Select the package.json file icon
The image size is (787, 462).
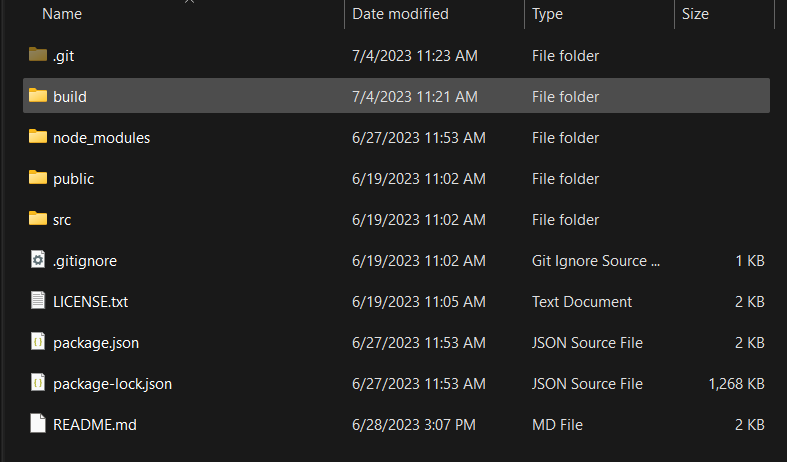point(38,342)
